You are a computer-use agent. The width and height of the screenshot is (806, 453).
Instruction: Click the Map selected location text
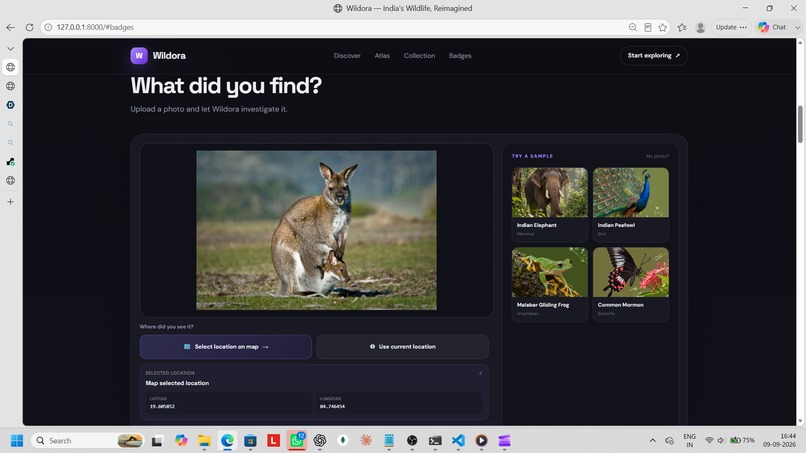pos(177,383)
